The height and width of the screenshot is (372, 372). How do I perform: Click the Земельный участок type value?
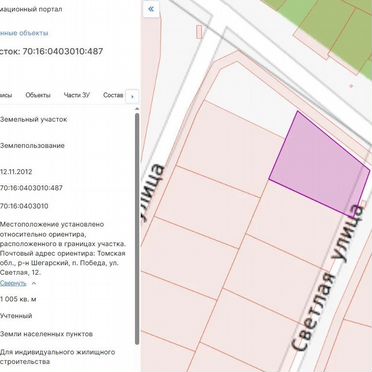click(33, 119)
